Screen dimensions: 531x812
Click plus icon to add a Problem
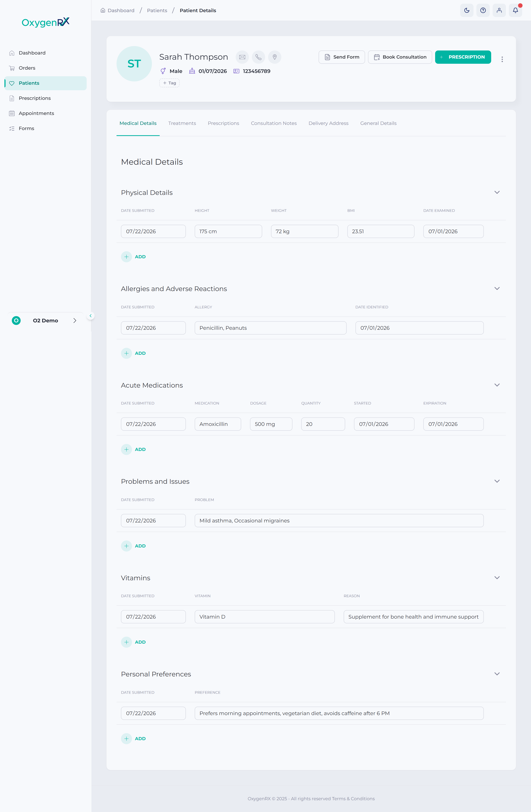pos(126,546)
